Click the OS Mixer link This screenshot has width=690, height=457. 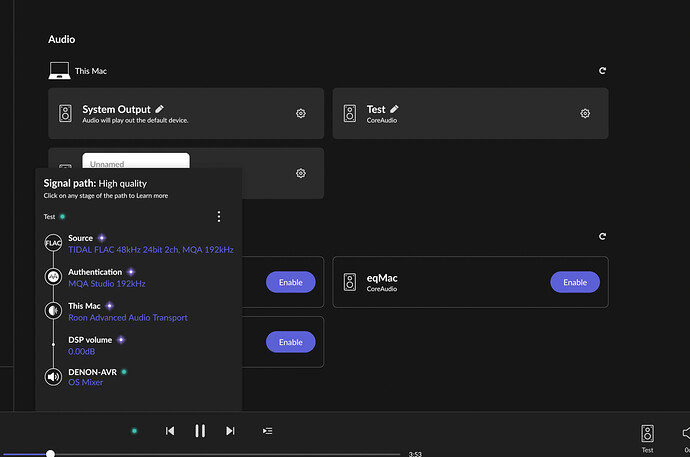pos(86,382)
